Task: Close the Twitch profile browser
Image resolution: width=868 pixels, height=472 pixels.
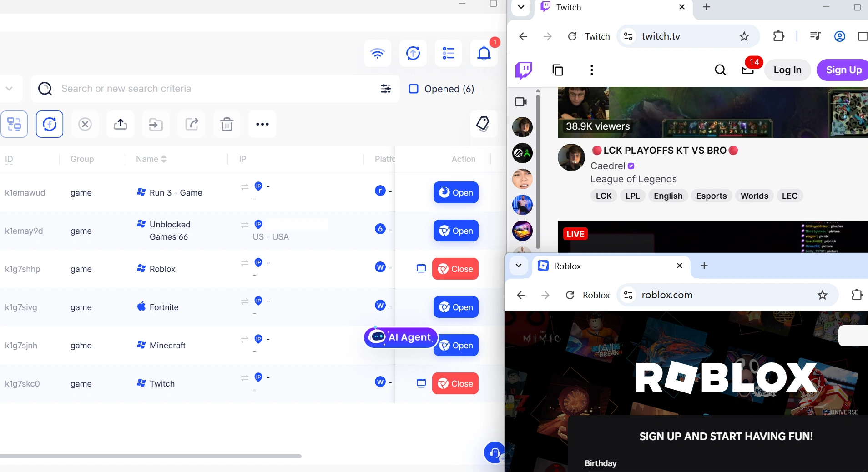Action: pos(455,383)
